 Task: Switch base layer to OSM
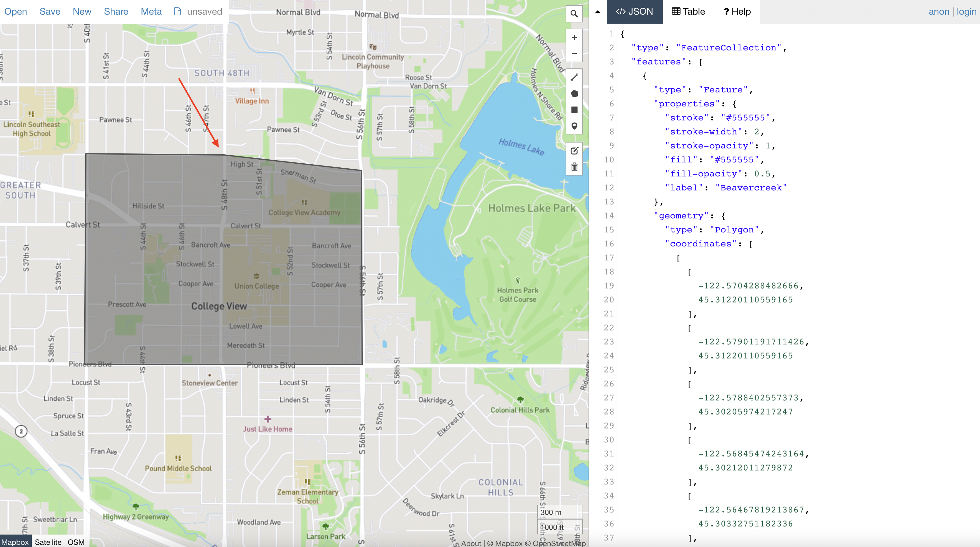pyautogui.click(x=76, y=542)
